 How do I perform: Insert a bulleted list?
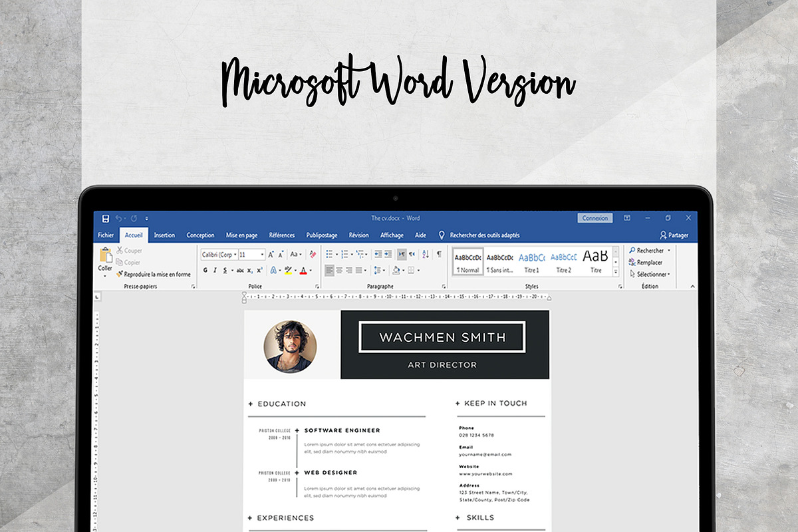coord(329,255)
